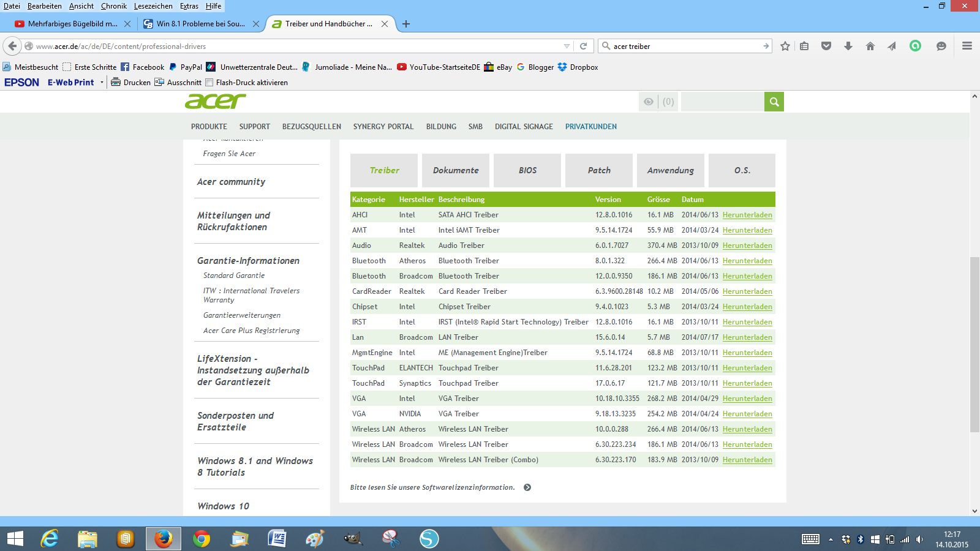Open the Datei menu

pos(12,6)
